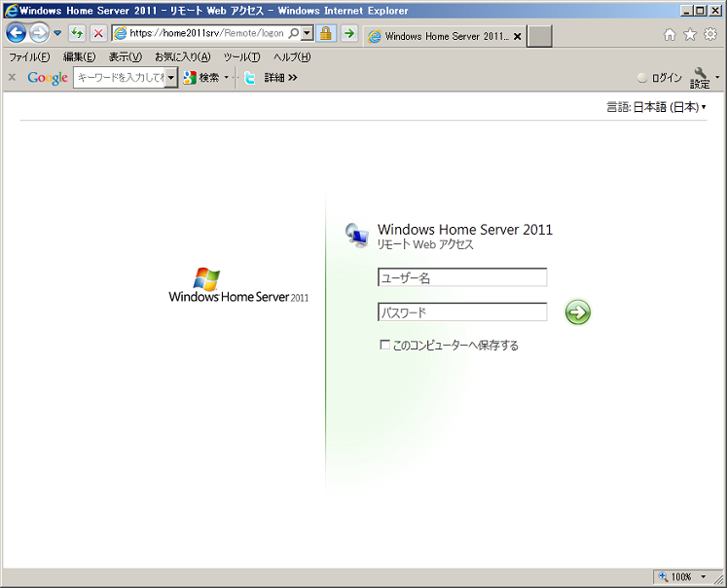Open the お気に入り(A) menu
The width and height of the screenshot is (727, 588).
point(182,57)
